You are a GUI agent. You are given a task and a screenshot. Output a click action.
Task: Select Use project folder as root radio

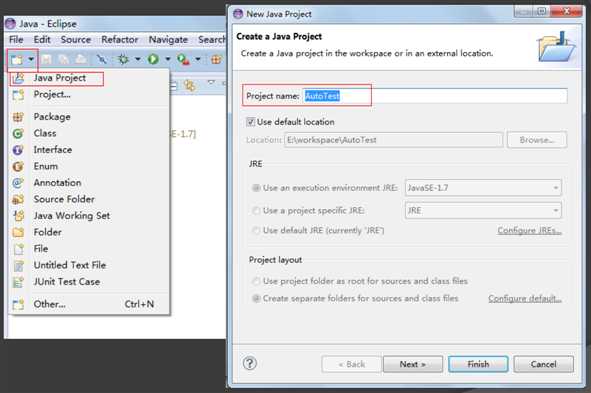tap(256, 281)
